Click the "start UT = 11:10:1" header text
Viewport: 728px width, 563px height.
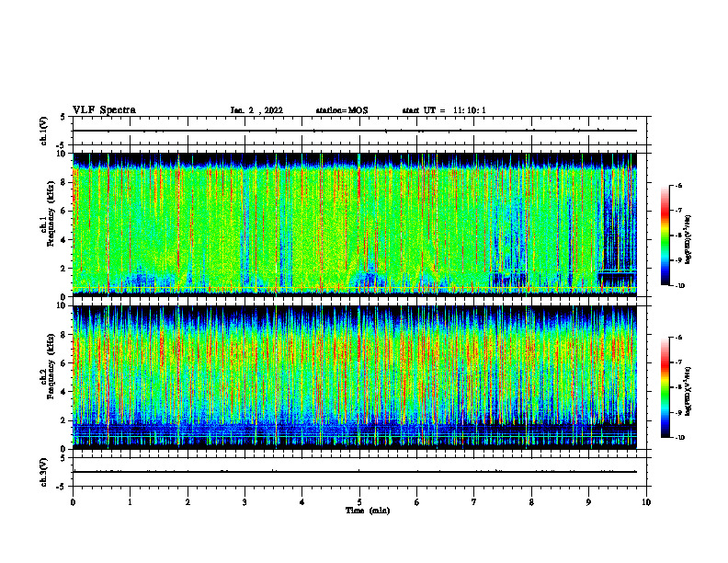(x=444, y=110)
